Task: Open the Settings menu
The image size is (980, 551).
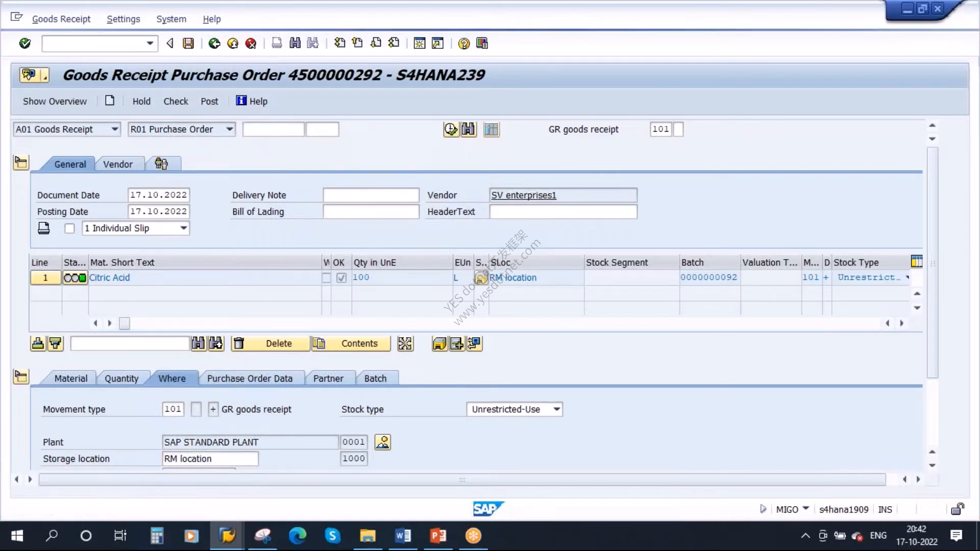Action: (x=123, y=19)
